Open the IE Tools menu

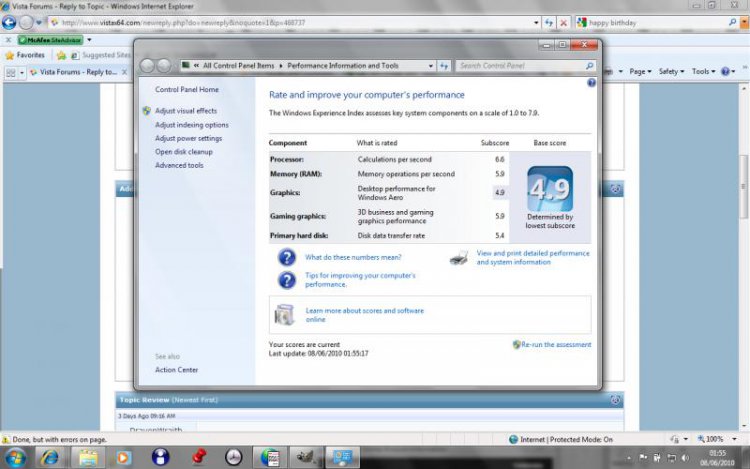[x=703, y=72]
